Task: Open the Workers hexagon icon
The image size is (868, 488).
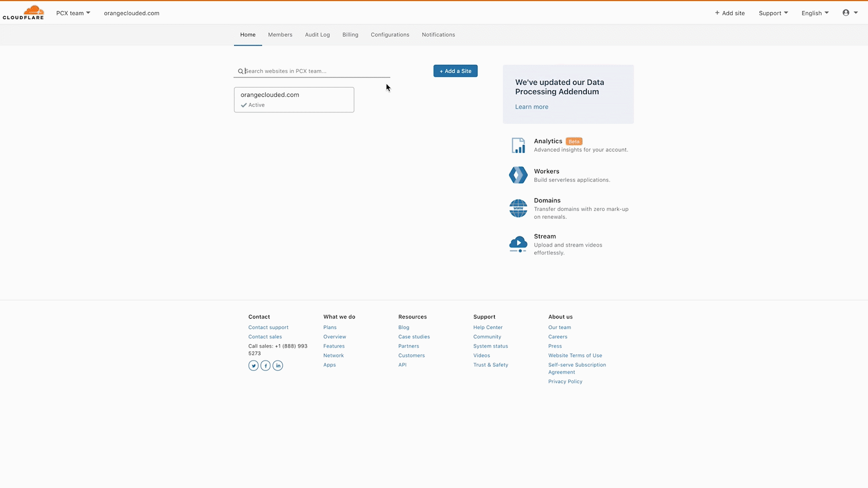Action: point(518,175)
